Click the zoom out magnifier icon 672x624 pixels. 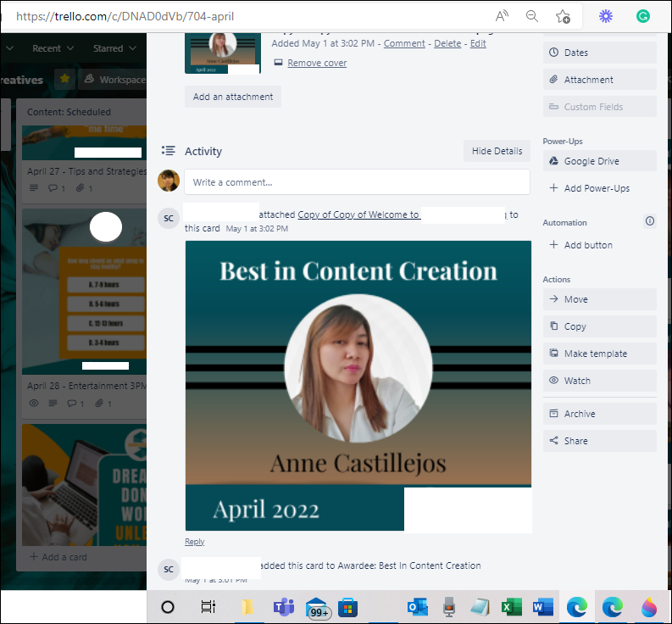tap(532, 16)
